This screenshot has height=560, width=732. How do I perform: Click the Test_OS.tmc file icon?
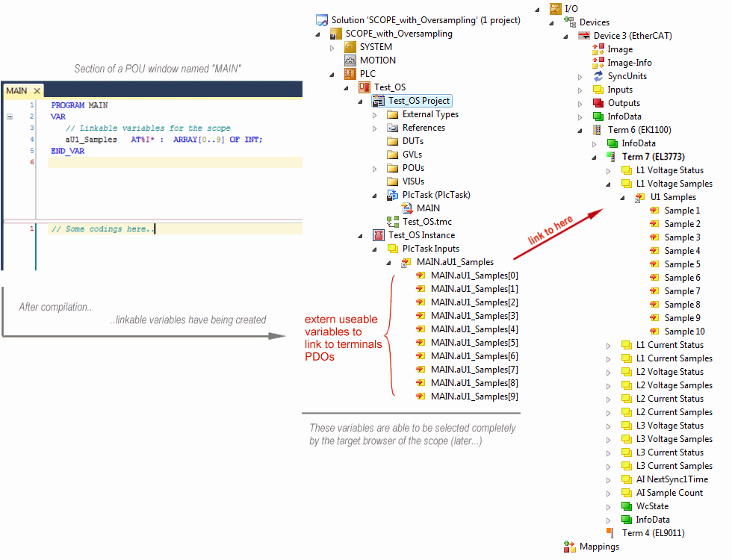coord(392,222)
